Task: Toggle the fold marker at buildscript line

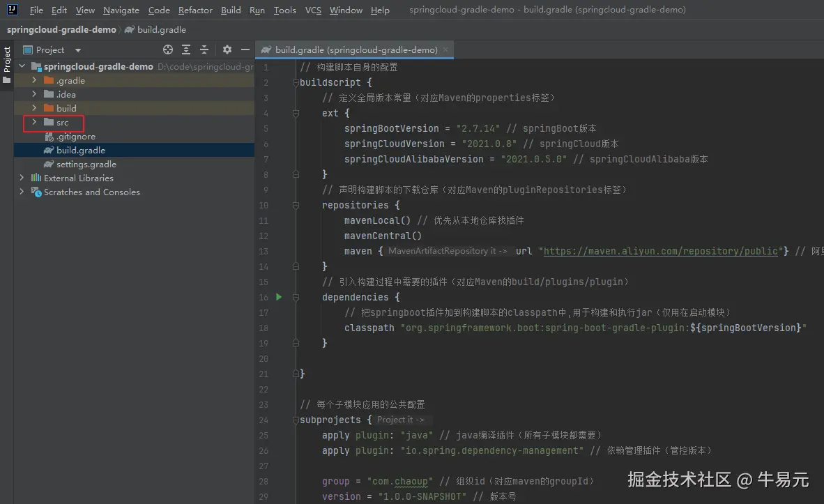Action: pos(296,82)
